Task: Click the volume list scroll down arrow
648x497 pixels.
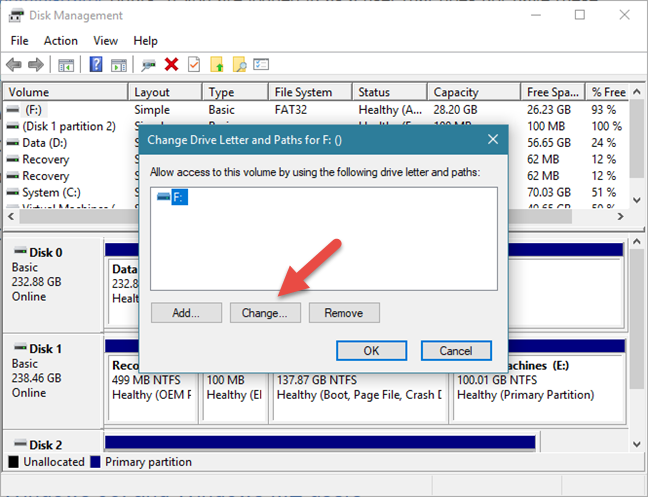Action: tap(637, 200)
